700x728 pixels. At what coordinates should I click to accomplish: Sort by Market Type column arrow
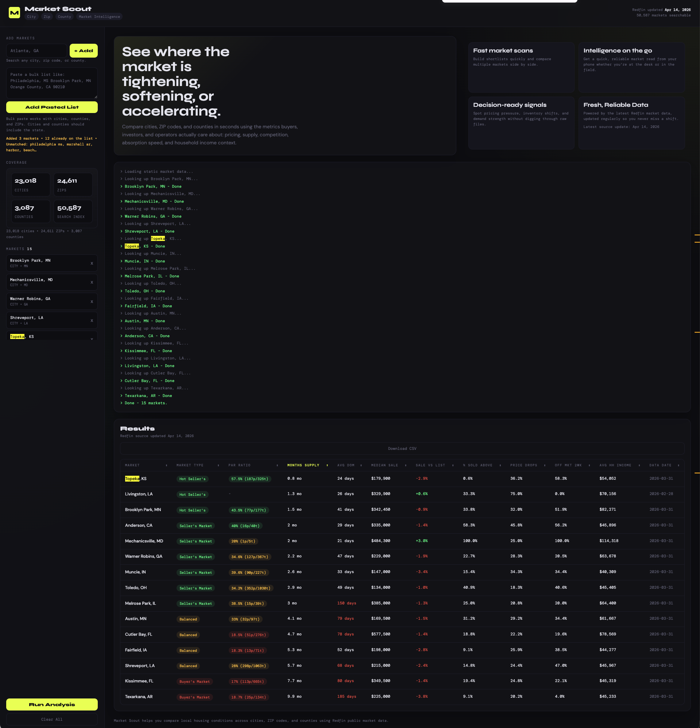pyautogui.click(x=218, y=466)
